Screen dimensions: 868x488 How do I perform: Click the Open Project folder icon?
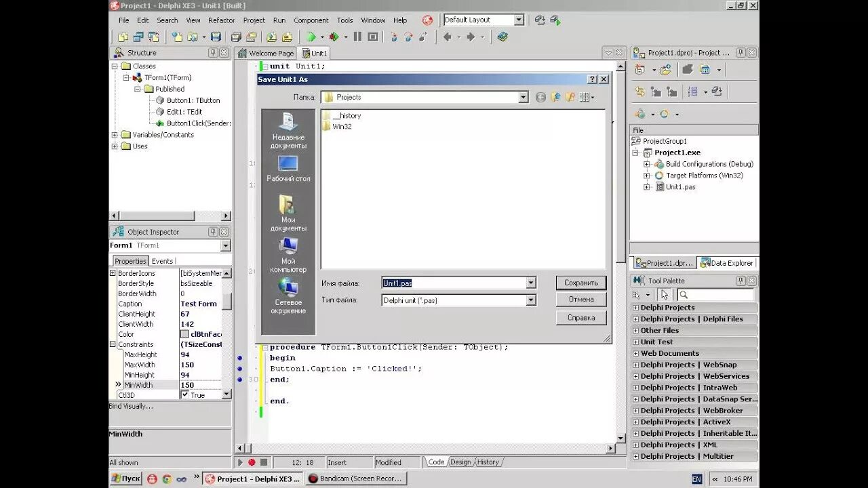251,37
